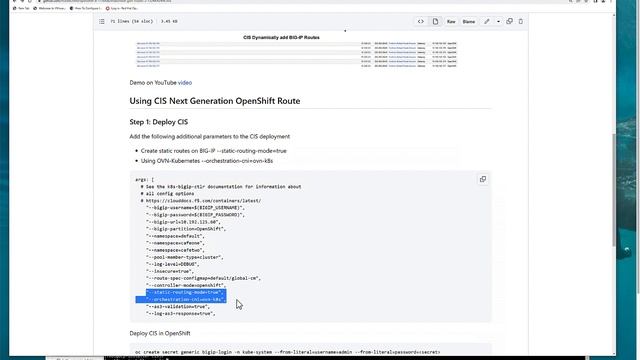
Task: Open the Blame view
Action: tap(469, 22)
